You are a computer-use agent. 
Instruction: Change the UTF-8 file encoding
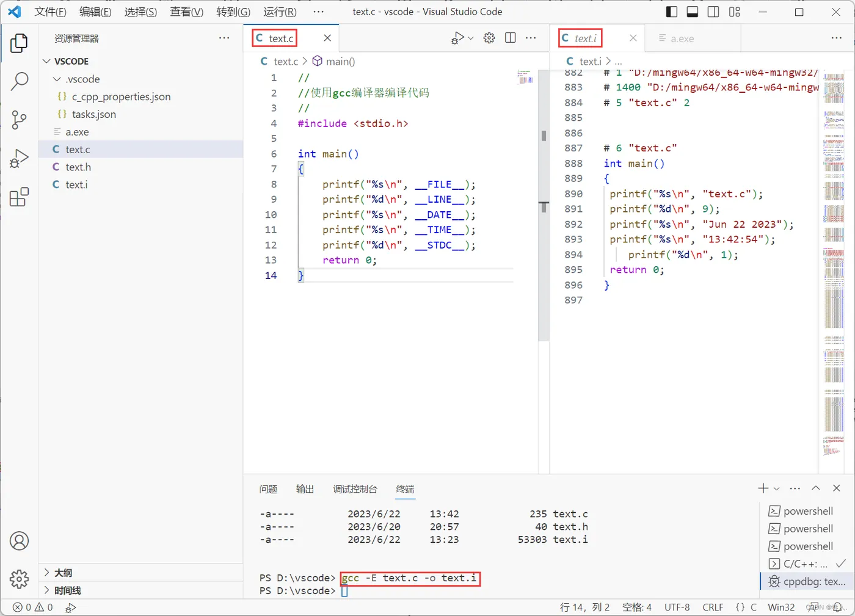677,607
